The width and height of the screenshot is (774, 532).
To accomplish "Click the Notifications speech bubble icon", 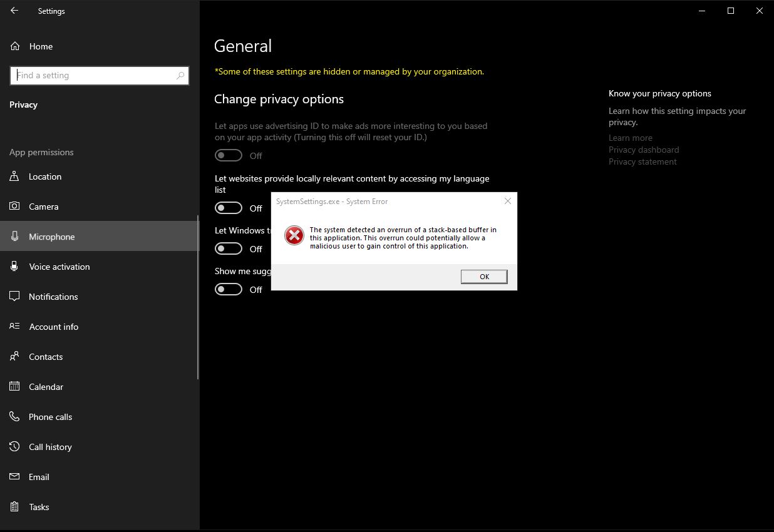I will coord(14,297).
